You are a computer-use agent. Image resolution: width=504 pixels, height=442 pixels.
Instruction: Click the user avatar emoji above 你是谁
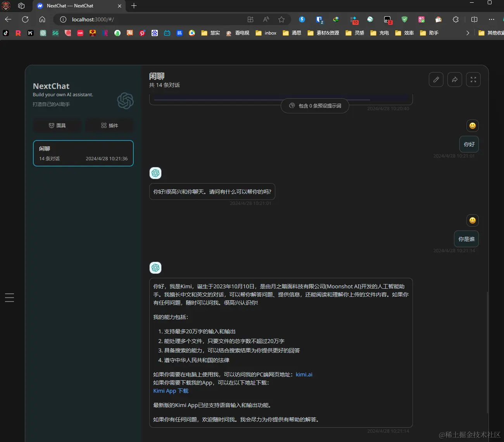tap(473, 220)
